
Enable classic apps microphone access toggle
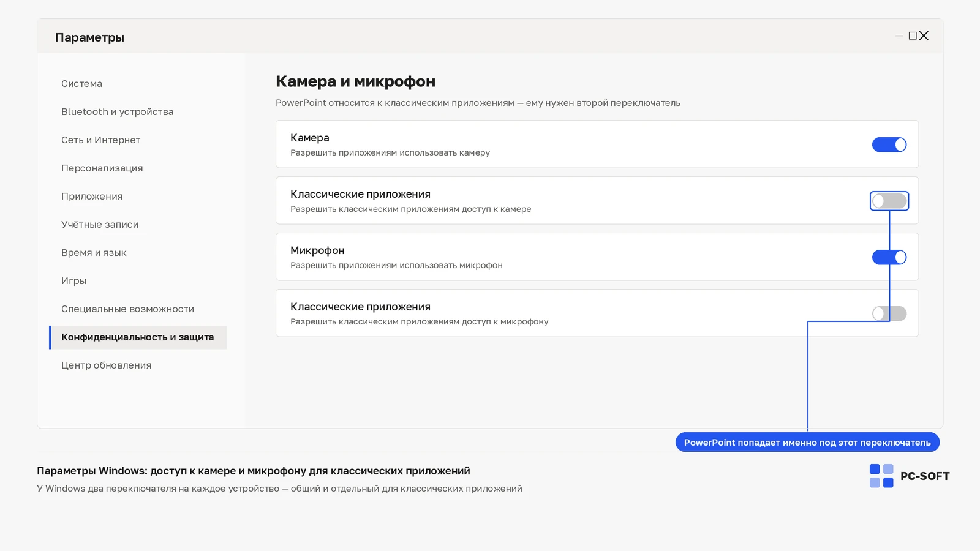click(889, 313)
